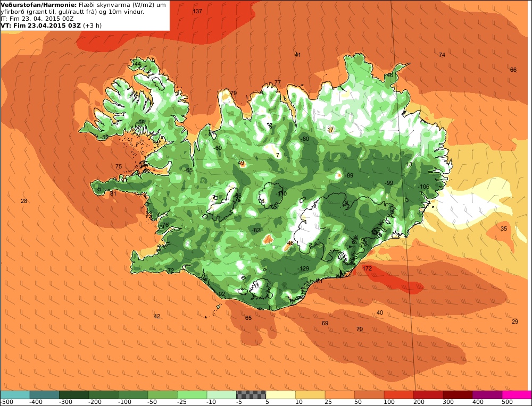Click the '-25' legend scale label

(182, 402)
